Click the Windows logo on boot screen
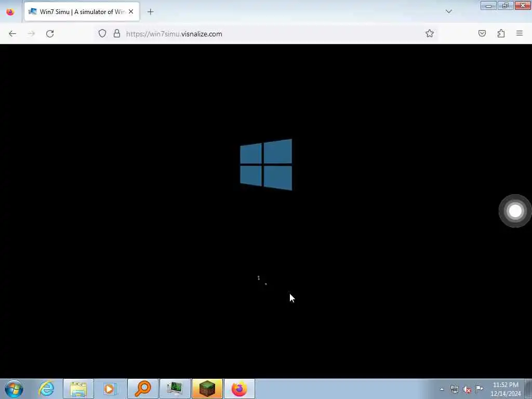Screen dimensions: 532x399 266,165
